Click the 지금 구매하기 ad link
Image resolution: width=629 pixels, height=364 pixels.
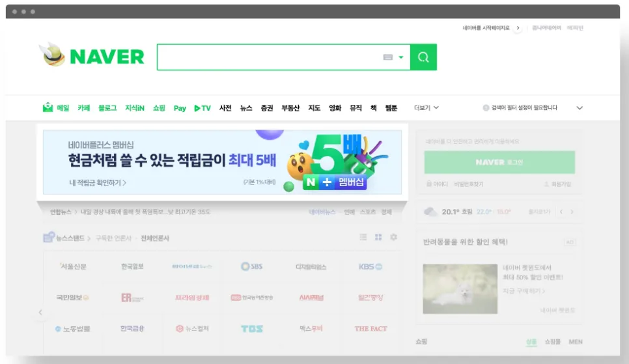coord(524,290)
